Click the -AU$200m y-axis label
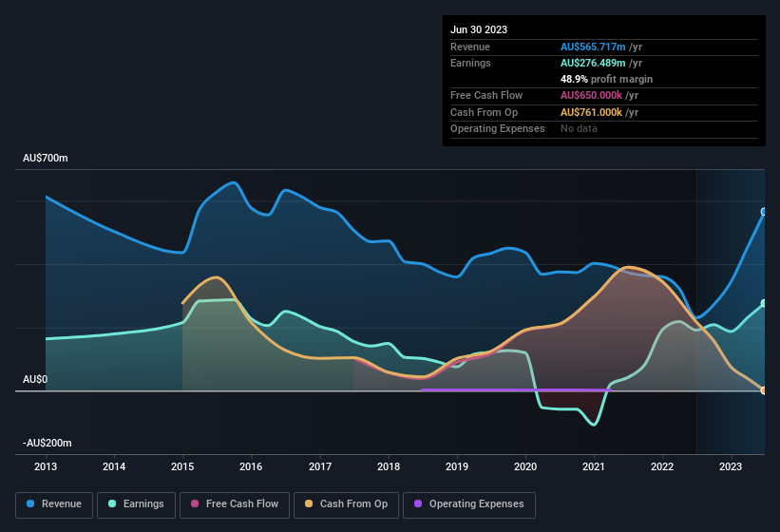The height and width of the screenshot is (532, 780). [x=48, y=443]
